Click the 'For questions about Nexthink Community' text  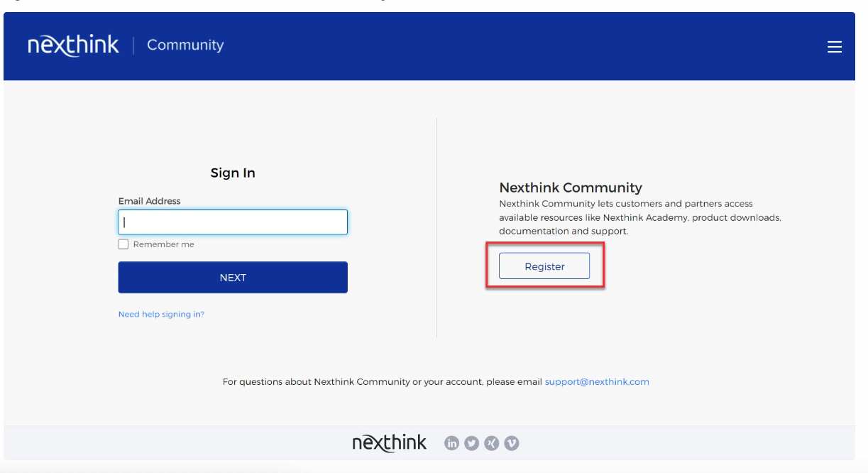(x=382, y=381)
